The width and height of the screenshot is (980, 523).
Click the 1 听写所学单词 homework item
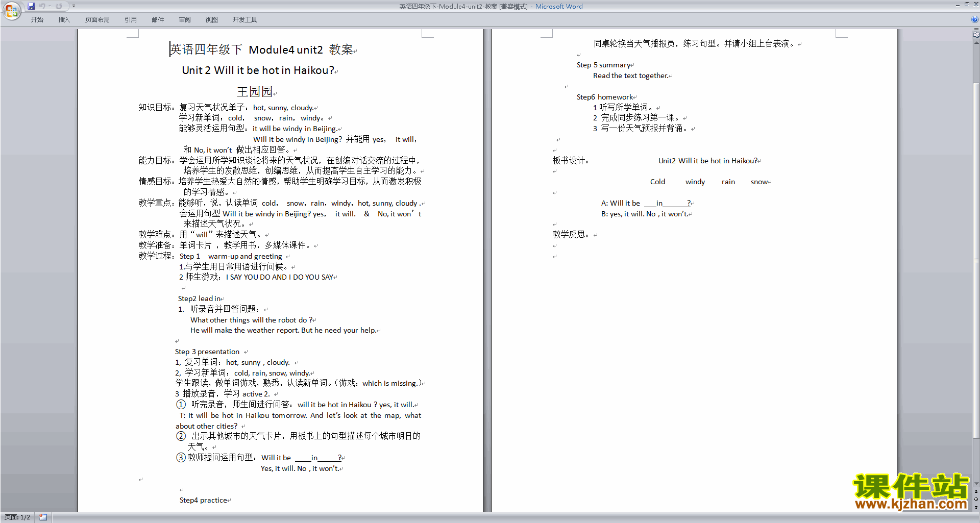623,108
